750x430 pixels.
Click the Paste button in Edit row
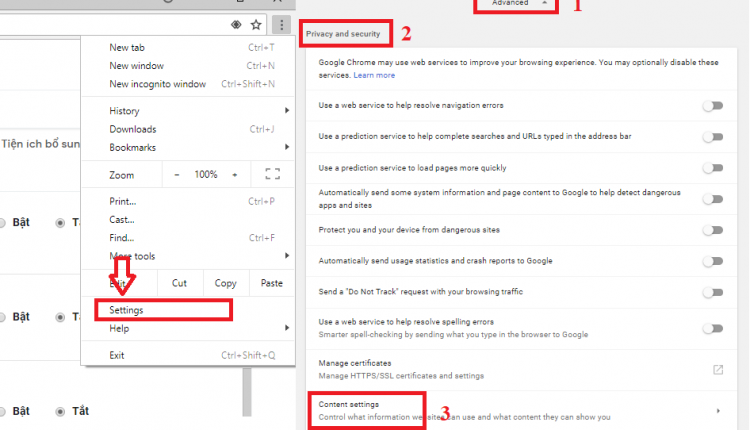point(271,283)
